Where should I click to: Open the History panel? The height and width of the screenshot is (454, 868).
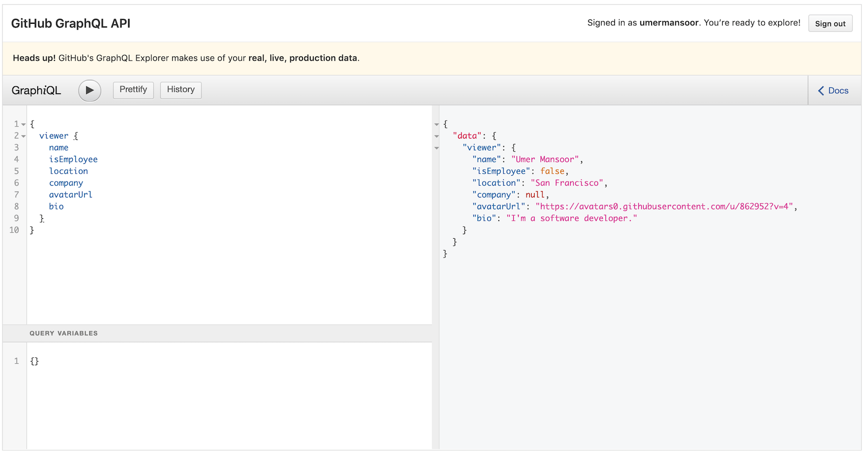point(181,90)
